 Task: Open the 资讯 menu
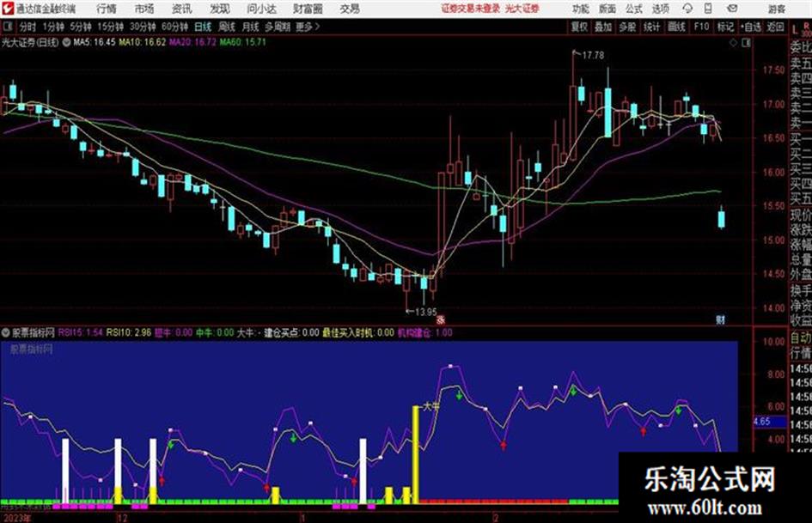[x=182, y=9]
